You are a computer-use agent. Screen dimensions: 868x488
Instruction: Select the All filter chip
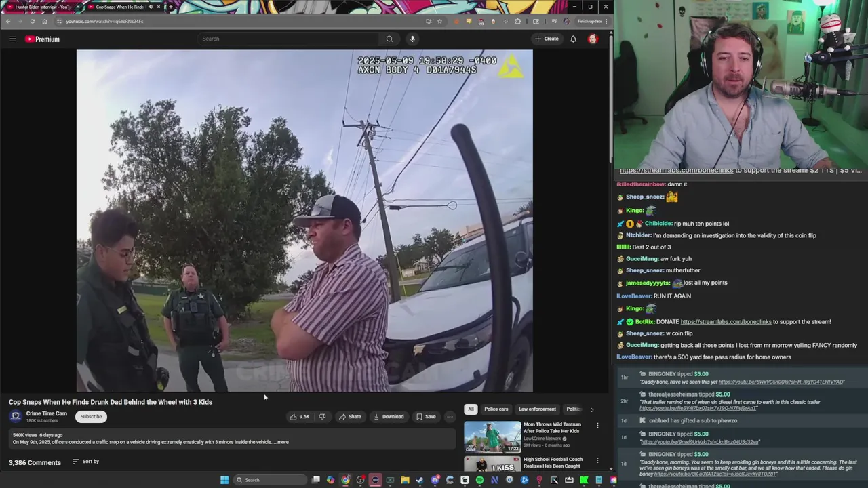[471, 409]
